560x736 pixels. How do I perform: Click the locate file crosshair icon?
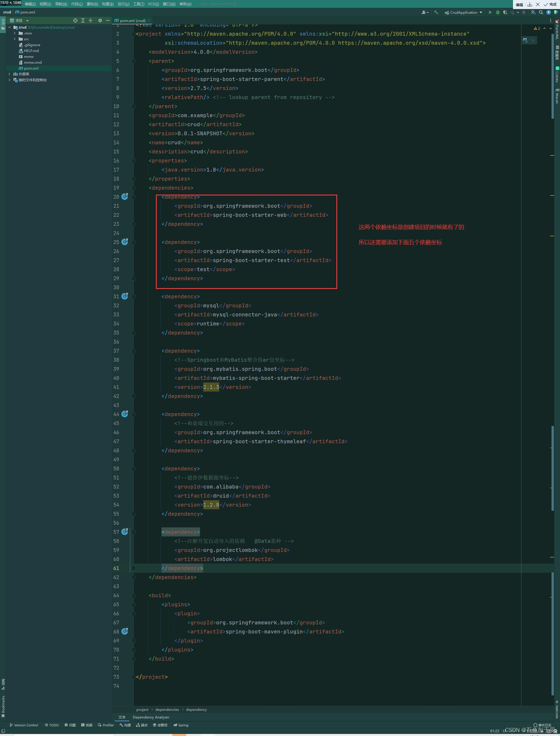point(75,20)
